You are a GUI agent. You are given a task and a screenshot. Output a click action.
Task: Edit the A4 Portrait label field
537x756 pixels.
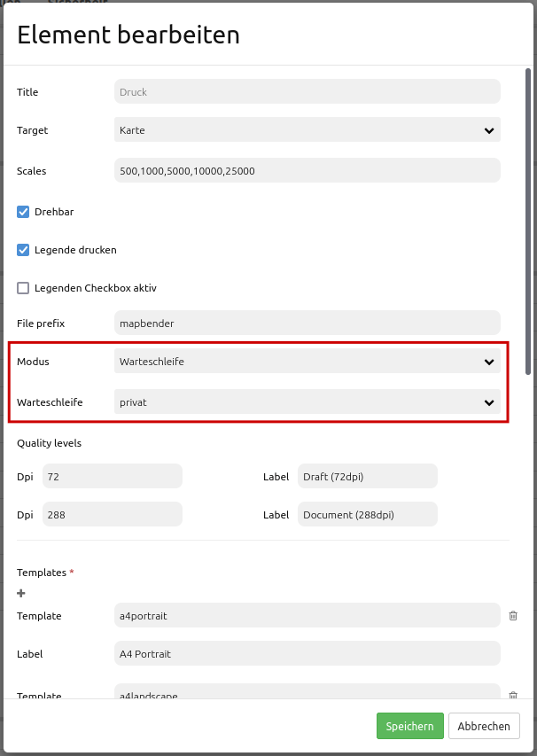(x=307, y=654)
